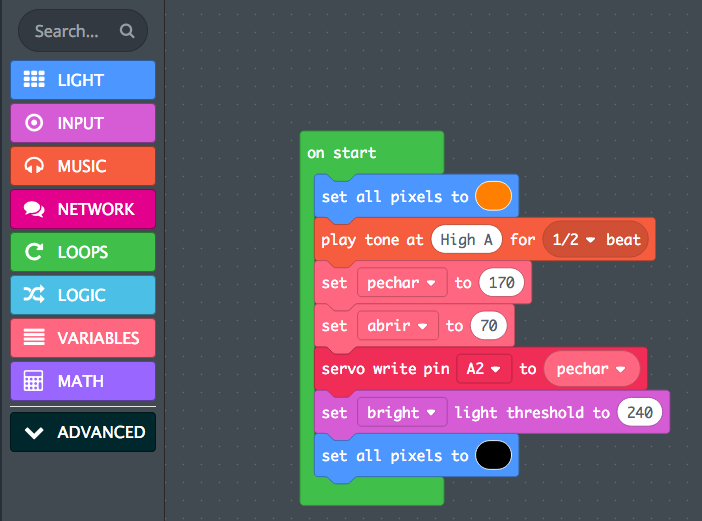Image resolution: width=702 pixels, height=521 pixels.
Task: Expand the Advanced toolbox section
Action: [x=83, y=432]
